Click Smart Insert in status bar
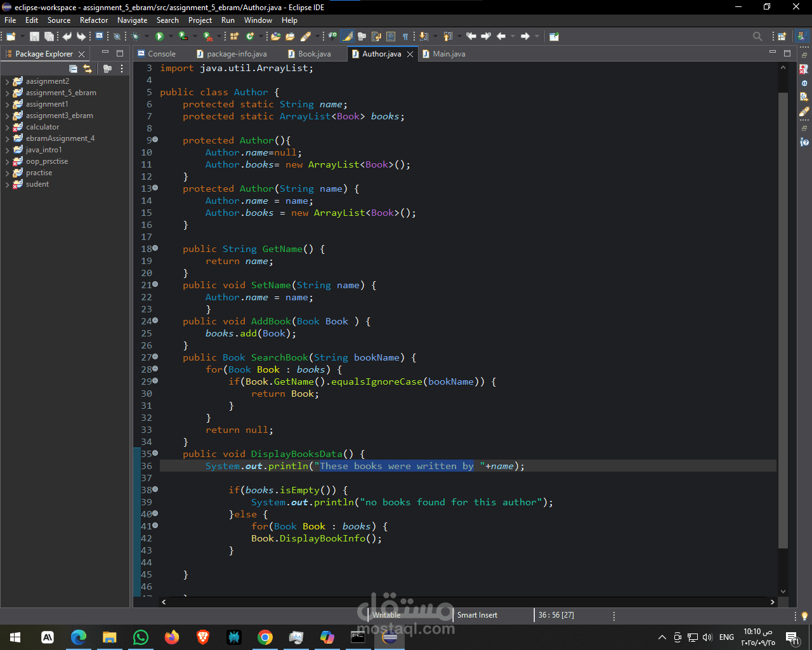 [x=477, y=615]
